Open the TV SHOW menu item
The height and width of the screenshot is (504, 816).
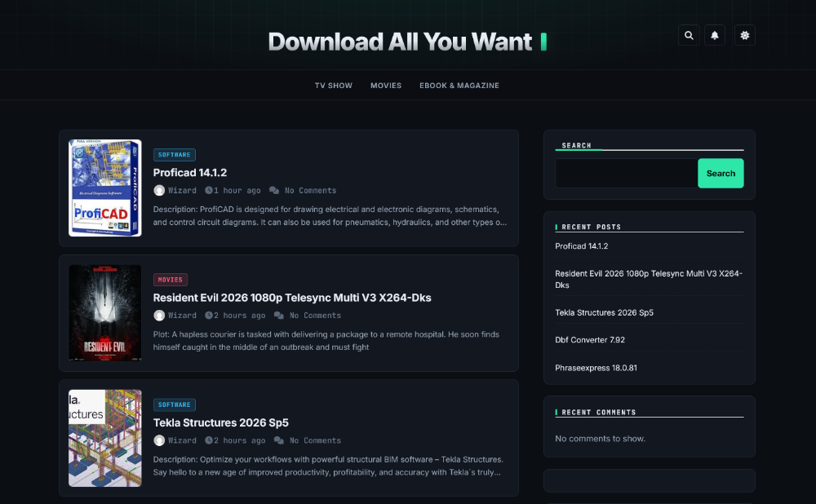point(334,86)
